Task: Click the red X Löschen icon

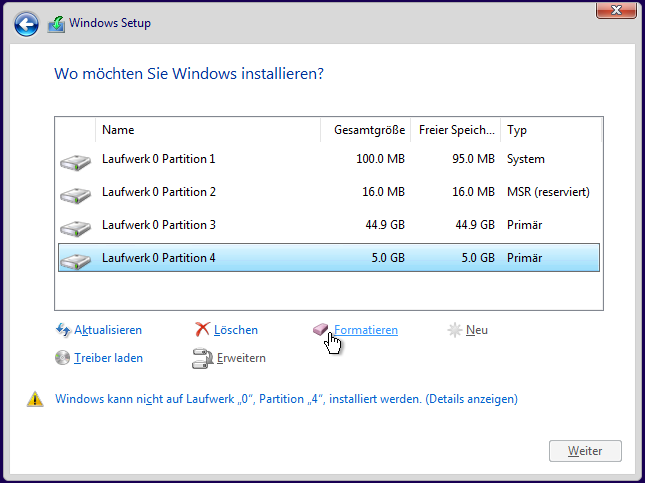Action: point(202,330)
